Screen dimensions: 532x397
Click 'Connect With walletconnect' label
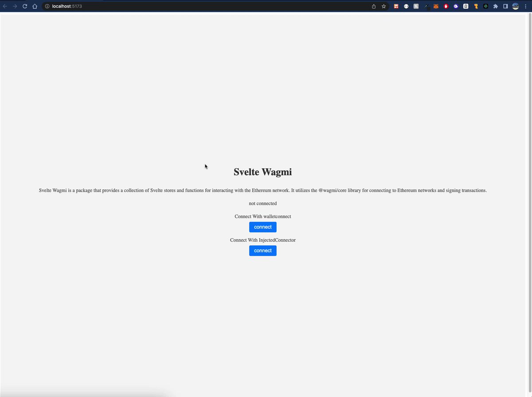(x=263, y=217)
